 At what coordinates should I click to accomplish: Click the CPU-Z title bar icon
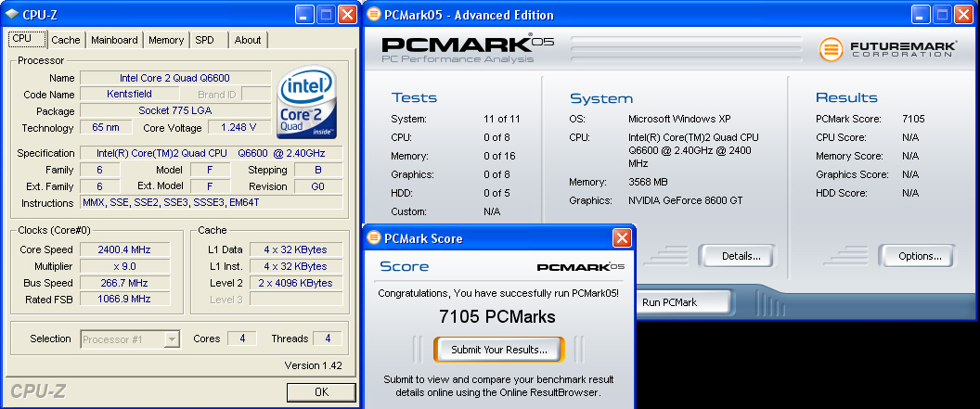[x=11, y=14]
